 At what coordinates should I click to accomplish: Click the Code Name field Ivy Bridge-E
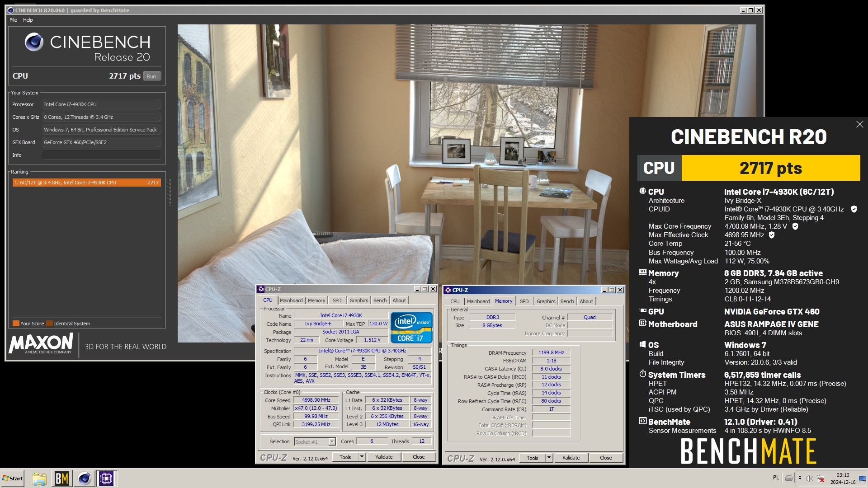(318, 324)
